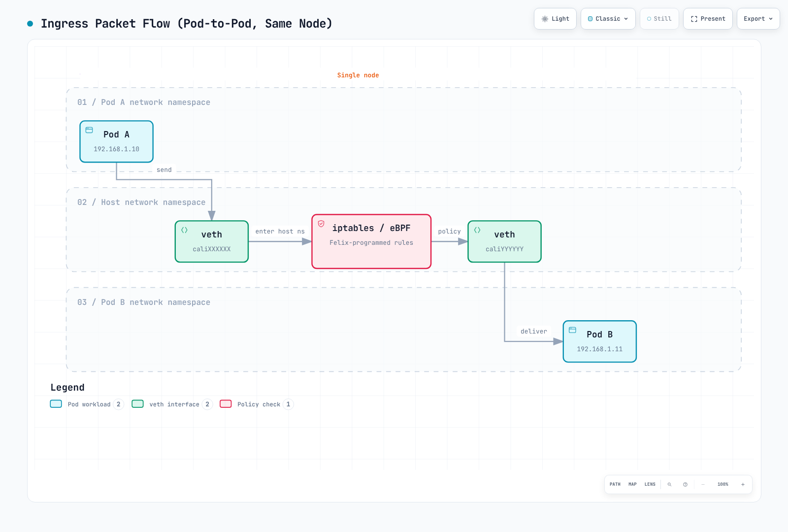Select the veth caliYYYYYY node
Image resolution: width=788 pixels, height=532 pixels.
[x=505, y=241]
